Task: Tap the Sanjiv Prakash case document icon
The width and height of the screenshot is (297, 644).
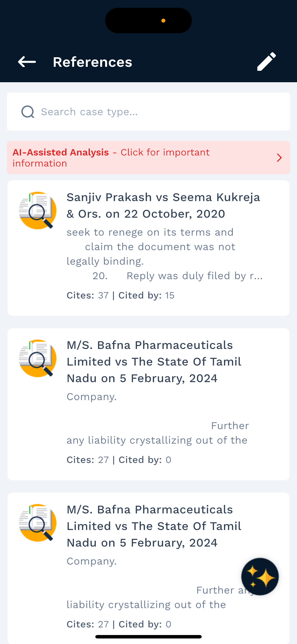Action: point(38,210)
